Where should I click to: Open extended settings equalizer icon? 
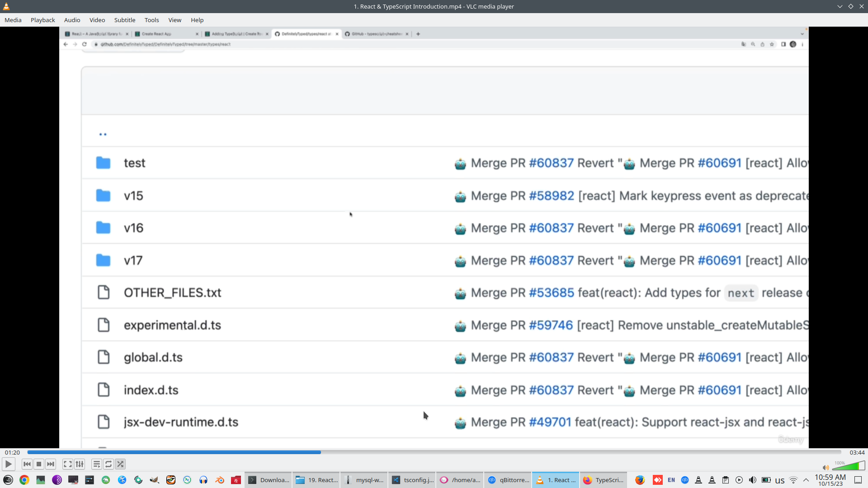[x=80, y=464]
